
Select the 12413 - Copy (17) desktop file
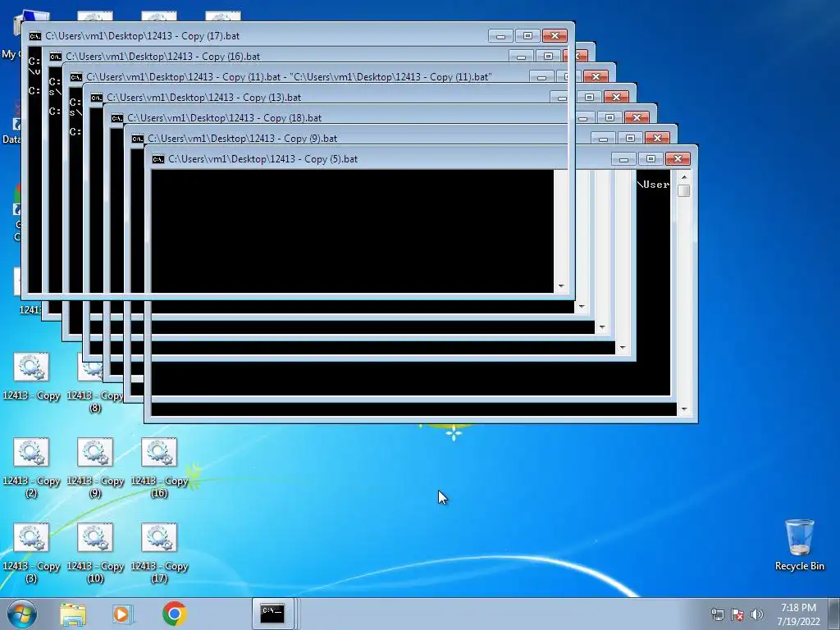(159, 553)
